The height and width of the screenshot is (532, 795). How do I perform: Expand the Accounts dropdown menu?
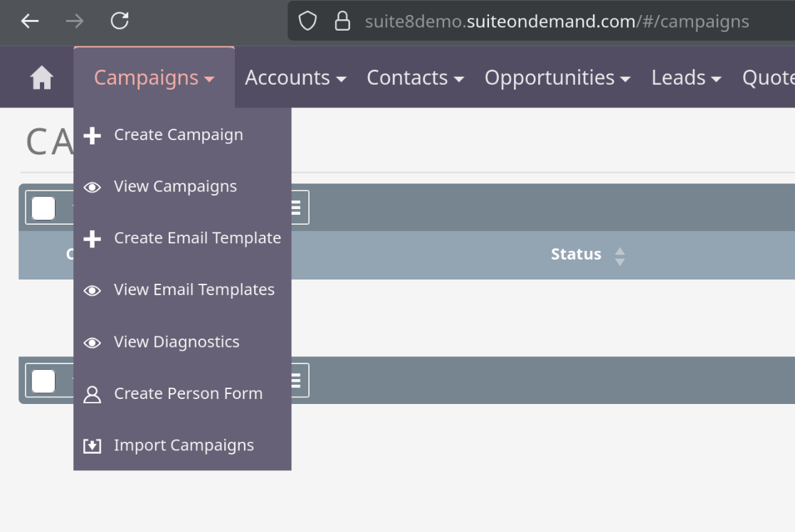pos(295,78)
